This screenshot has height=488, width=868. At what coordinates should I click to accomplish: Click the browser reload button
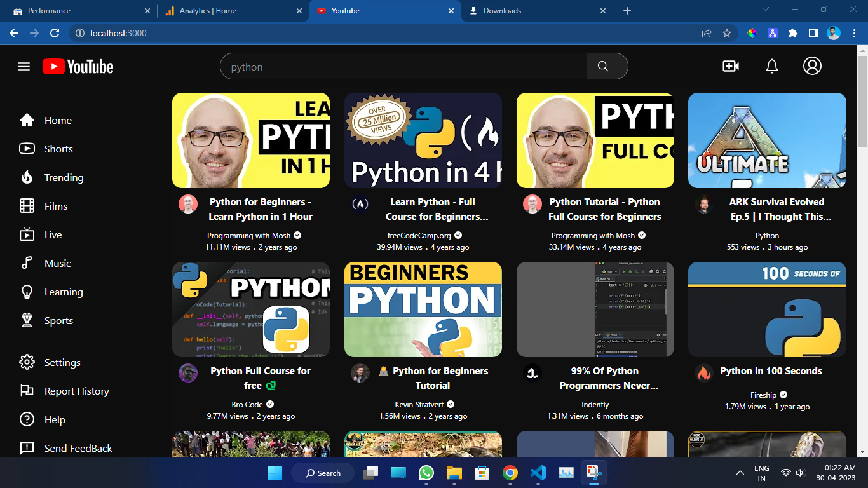click(55, 33)
